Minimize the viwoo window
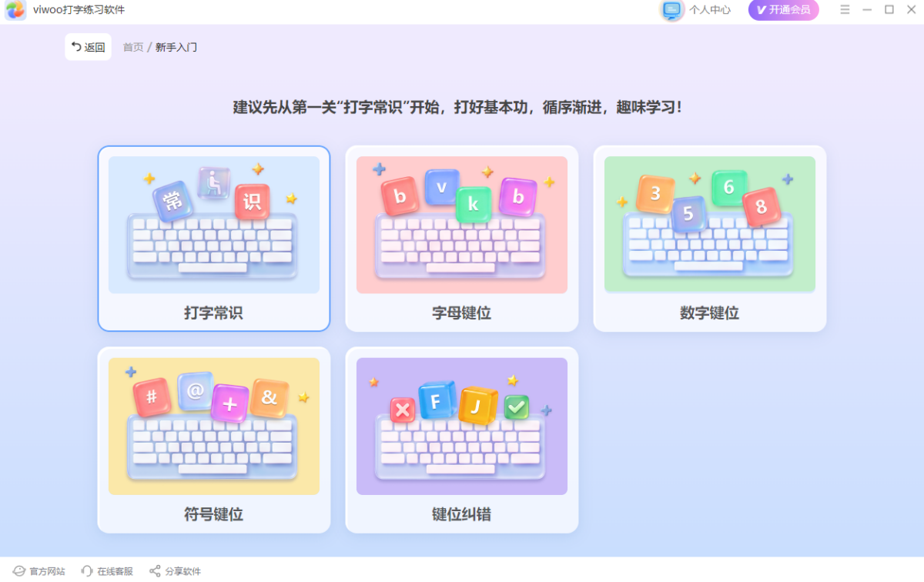Image resolution: width=924 pixels, height=582 pixels. pos(868,10)
